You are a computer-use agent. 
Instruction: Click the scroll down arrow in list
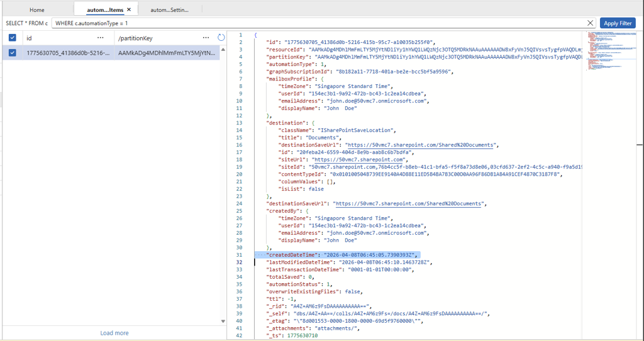(223, 322)
